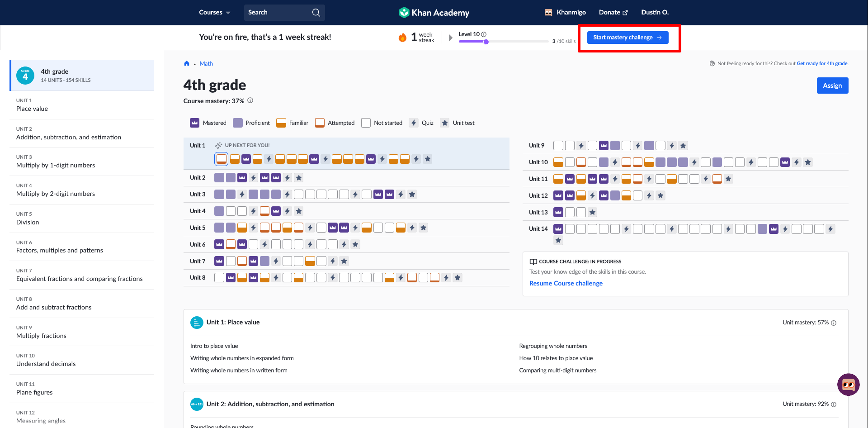The height and width of the screenshot is (428, 868).
Task: Select Unit 7 Equivalent fractions in sidebar
Action: 82,275
